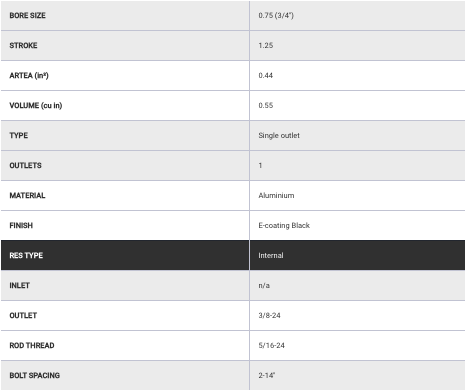Select the Aluminium material value
The width and height of the screenshot is (465, 391).
(x=276, y=195)
